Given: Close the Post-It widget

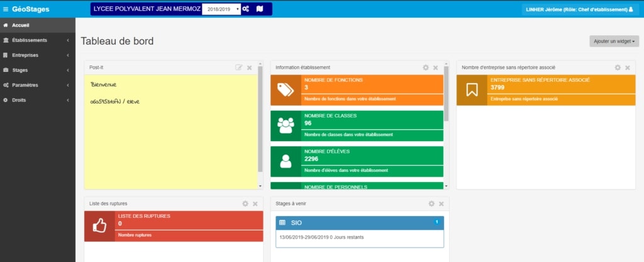Looking at the screenshot, I should [250, 67].
